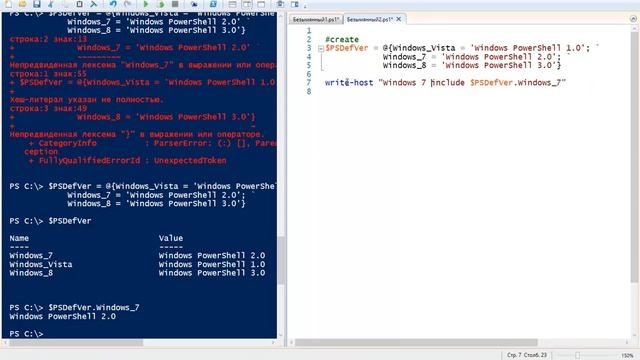
Task: Undo the last edit
Action: pyautogui.click(x=113, y=4)
